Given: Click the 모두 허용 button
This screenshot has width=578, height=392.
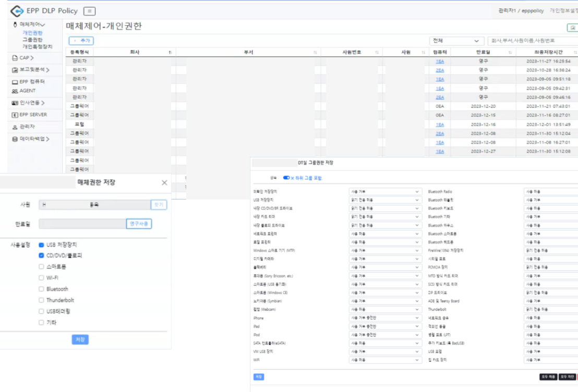Looking at the screenshot, I should click(x=548, y=377).
